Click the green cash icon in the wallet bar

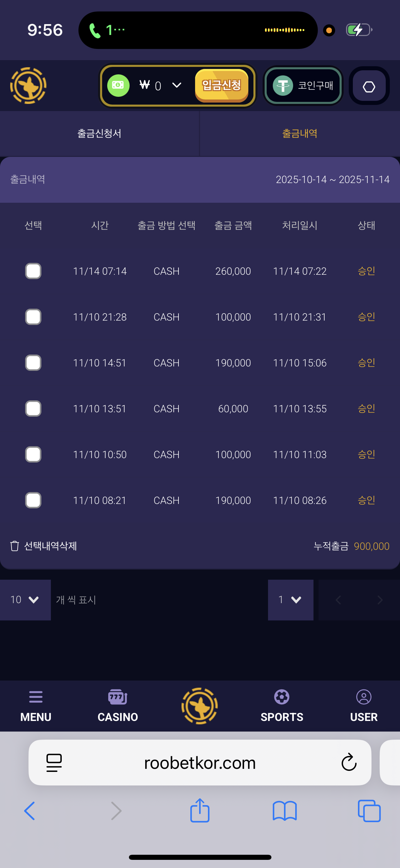click(118, 86)
